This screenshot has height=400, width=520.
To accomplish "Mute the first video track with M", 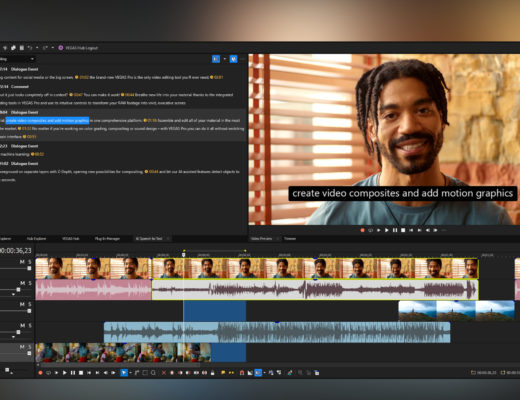I will point(22,262).
